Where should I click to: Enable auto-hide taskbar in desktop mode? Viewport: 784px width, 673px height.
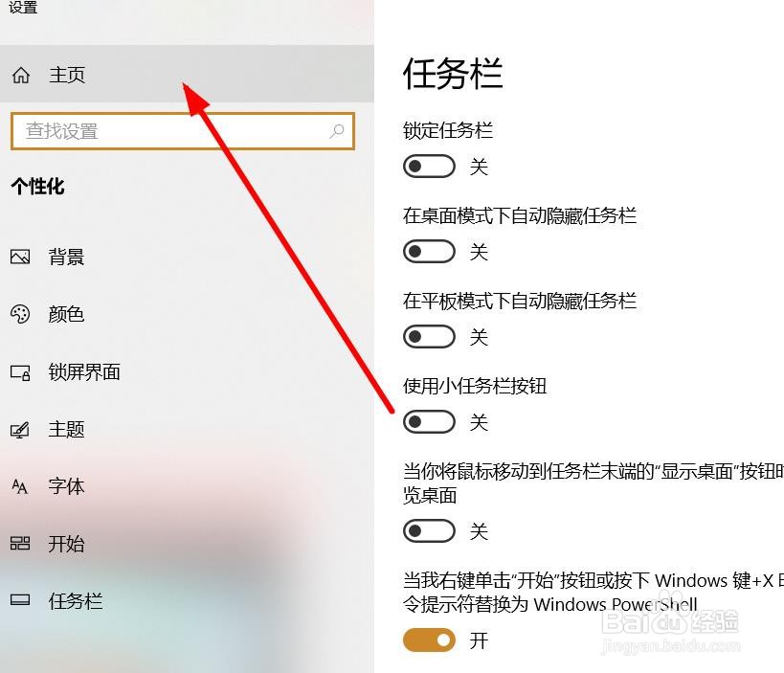point(429,251)
